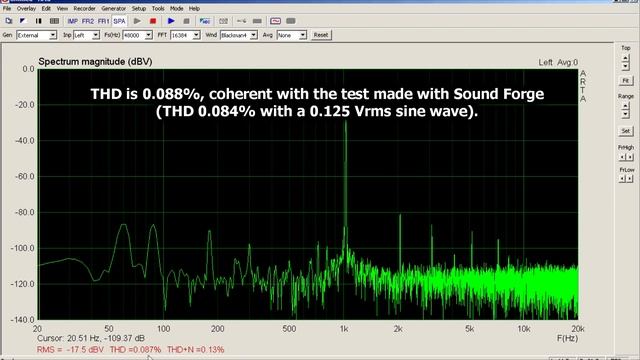Viewport: 640px width, 360px height.
Task: Click the gray play arrow icon
Action: point(137,21)
